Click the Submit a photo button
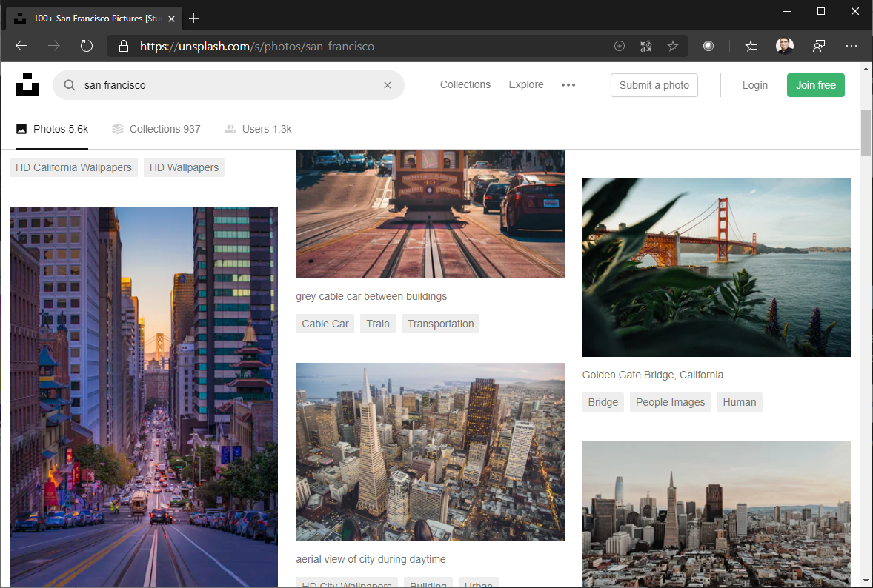 (654, 85)
